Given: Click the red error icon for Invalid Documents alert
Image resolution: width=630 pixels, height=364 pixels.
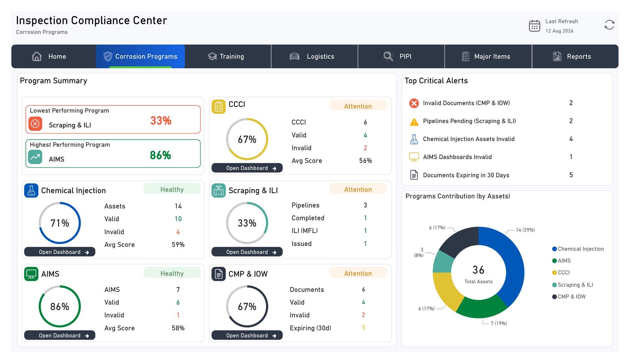Looking at the screenshot, I should tap(414, 103).
